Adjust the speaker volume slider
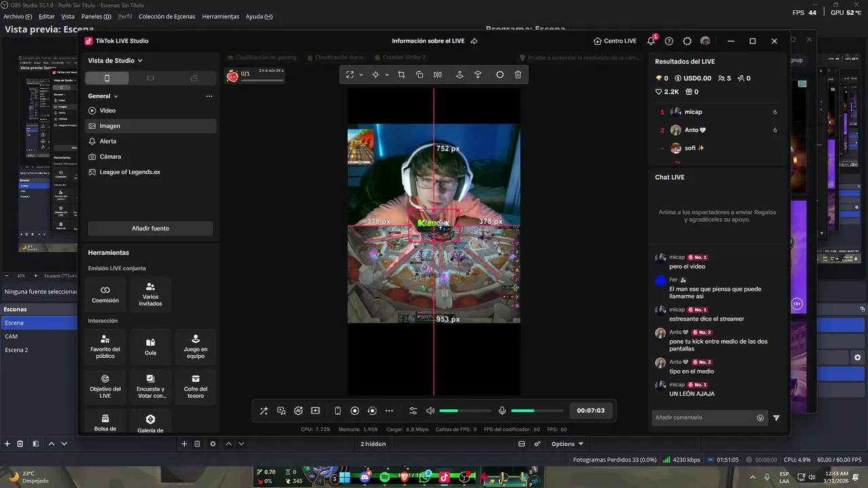The height and width of the screenshot is (488, 868). pos(465,411)
